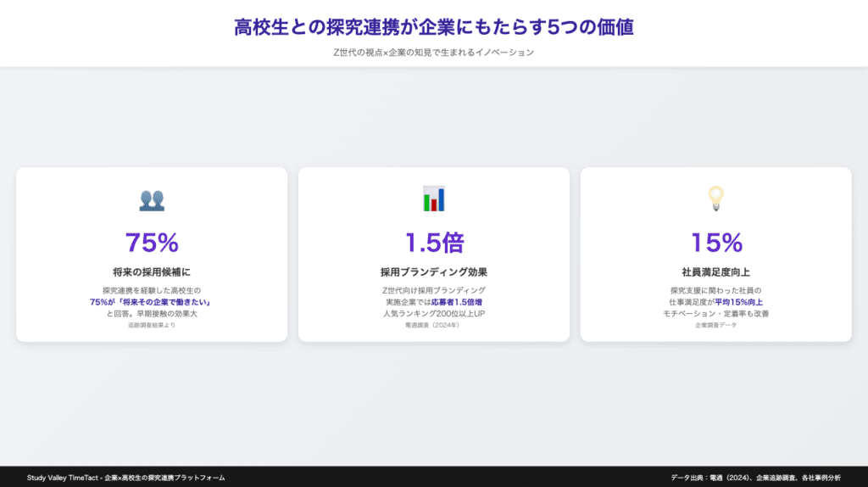
Task: Click highlighted text 75%が「将来その企業で働きたい」
Action: (151, 302)
